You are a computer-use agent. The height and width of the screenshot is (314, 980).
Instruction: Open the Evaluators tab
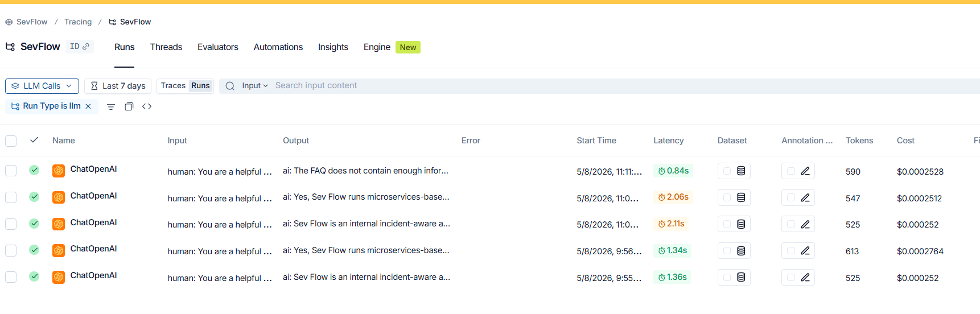point(218,47)
